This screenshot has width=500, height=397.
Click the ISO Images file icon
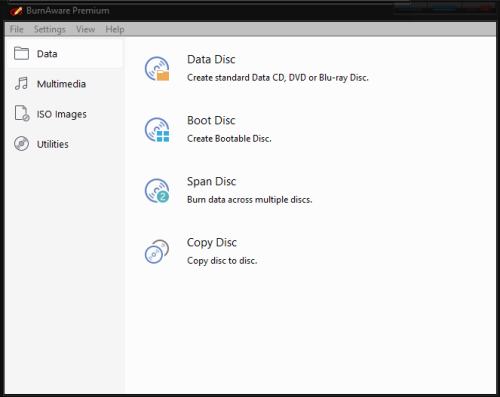(22, 113)
